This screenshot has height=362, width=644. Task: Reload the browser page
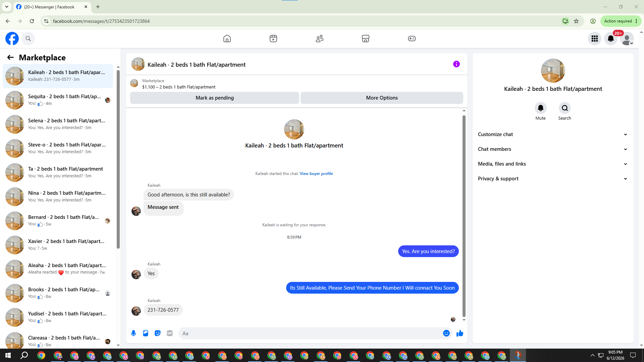[32, 21]
